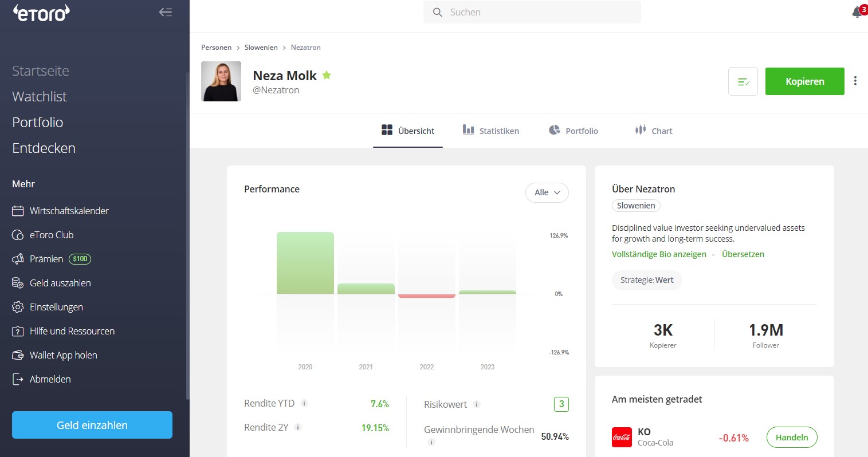The height and width of the screenshot is (457, 868).
Task: Click the Übersicht grid icon
Action: click(x=387, y=130)
